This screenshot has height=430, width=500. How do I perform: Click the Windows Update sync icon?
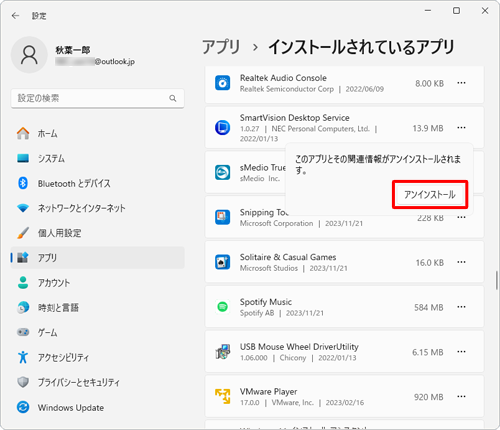point(23,407)
